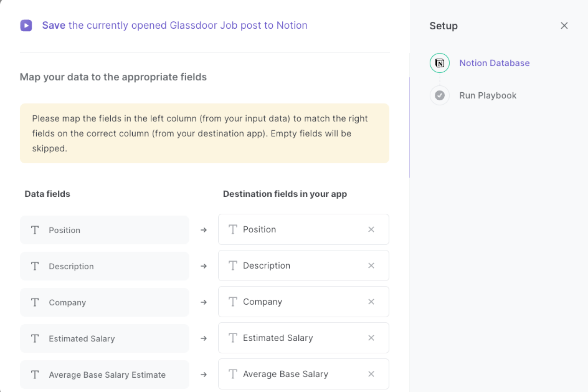
Task: Click the Notion logo step icon
Action: [x=440, y=63]
